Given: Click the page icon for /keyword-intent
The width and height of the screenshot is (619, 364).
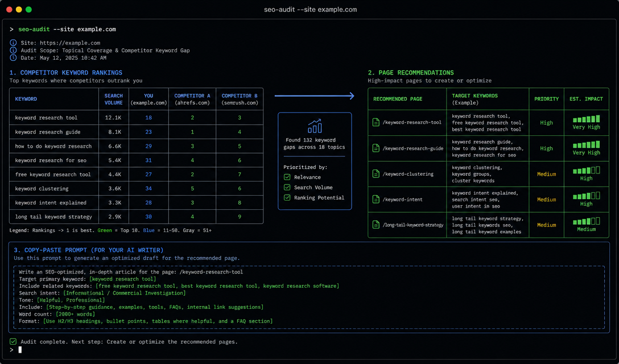Looking at the screenshot, I should tap(376, 200).
